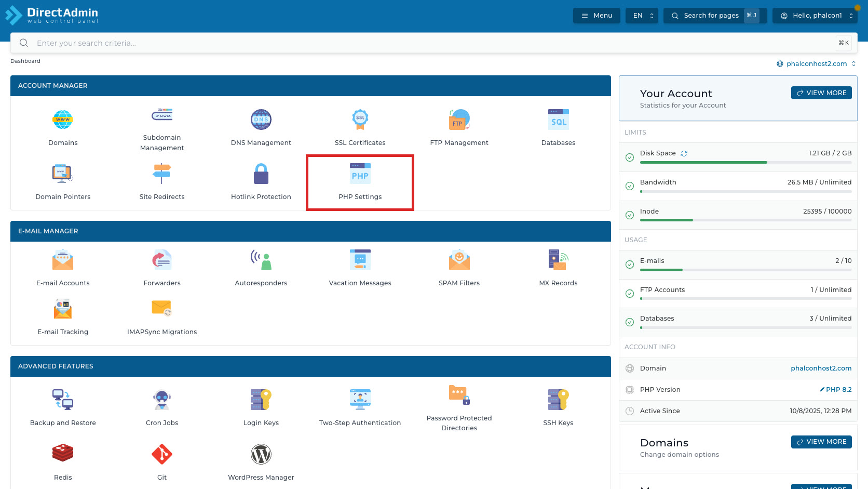Open the SQL Databases icon
Viewport: 868px width, 489px height.
559,120
